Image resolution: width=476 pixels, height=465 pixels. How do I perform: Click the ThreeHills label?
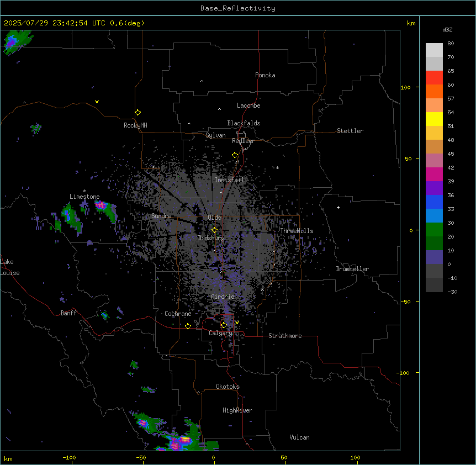pyautogui.click(x=297, y=231)
